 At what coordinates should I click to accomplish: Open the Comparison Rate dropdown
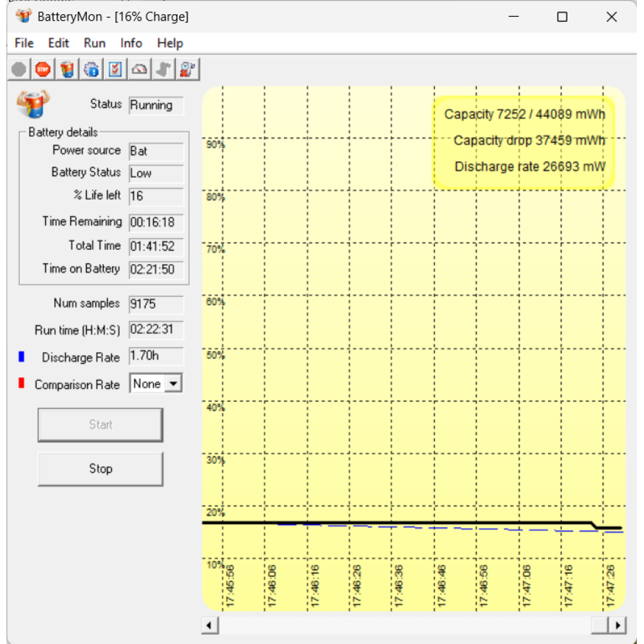[x=173, y=384]
